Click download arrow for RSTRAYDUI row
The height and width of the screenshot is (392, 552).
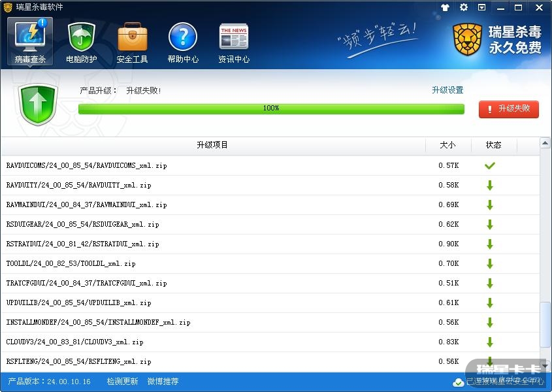[490, 244]
